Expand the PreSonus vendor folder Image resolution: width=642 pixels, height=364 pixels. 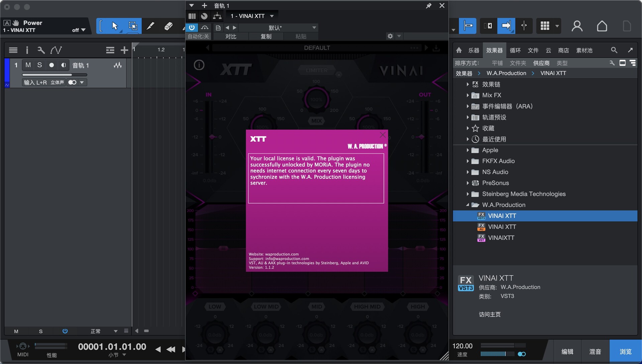coord(467,183)
